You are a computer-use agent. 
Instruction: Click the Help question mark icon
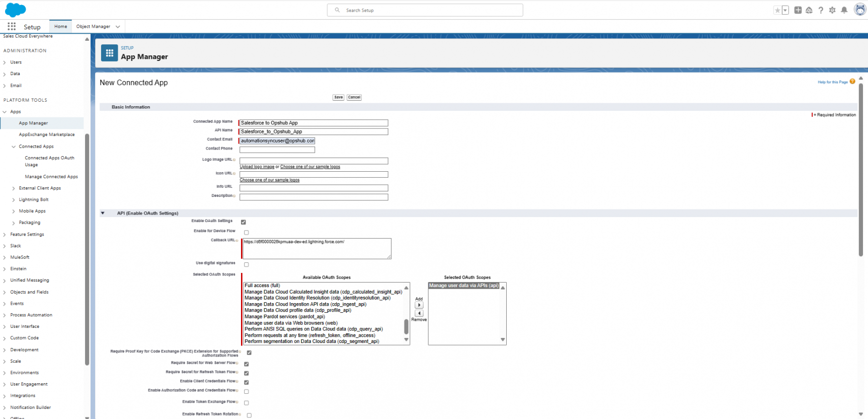[821, 10]
